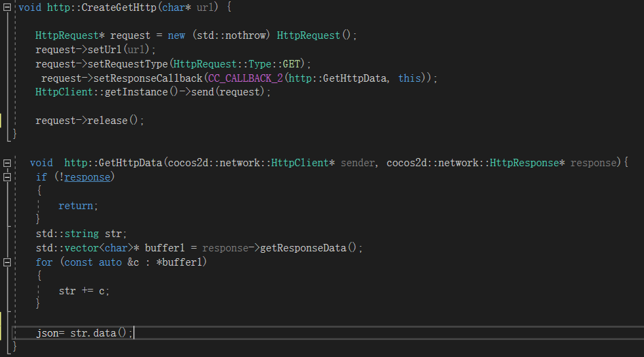Screen dimensions: 644x357
Task: Click 'setRequestType' method call
Action: point(128,63)
